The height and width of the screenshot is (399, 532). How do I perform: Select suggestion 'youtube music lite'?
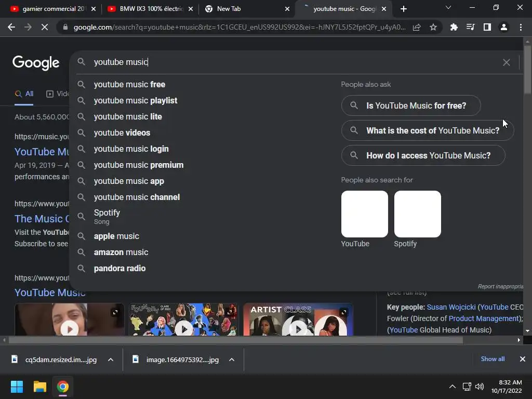click(x=128, y=117)
